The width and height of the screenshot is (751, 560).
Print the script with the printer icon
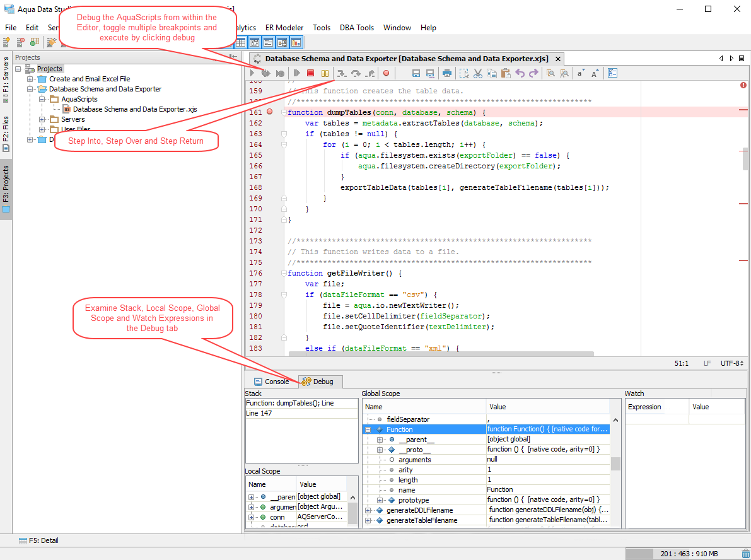(x=447, y=73)
